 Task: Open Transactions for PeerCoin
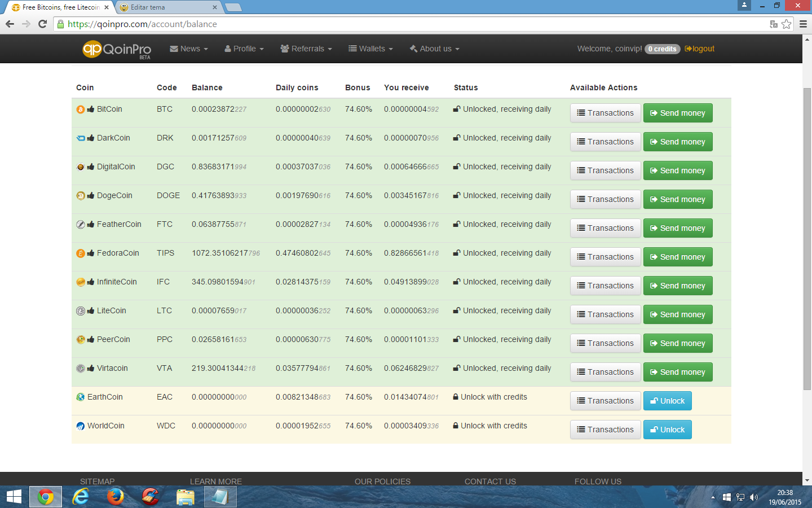(x=606, y=343)
